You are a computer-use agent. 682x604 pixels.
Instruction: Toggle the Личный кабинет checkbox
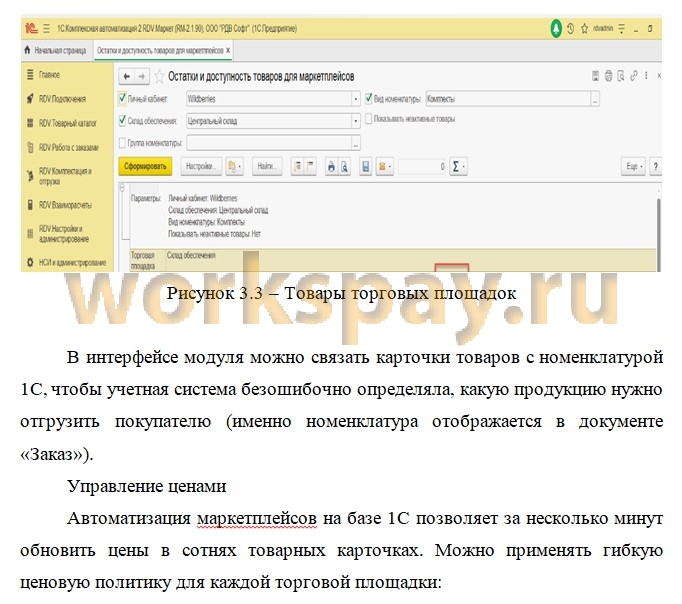123,99
